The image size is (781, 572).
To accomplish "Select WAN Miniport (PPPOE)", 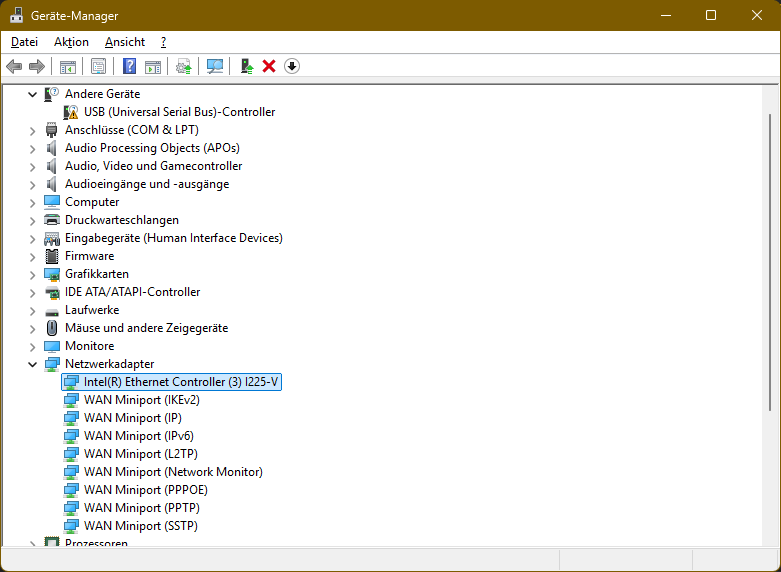I will pos(146,490).
